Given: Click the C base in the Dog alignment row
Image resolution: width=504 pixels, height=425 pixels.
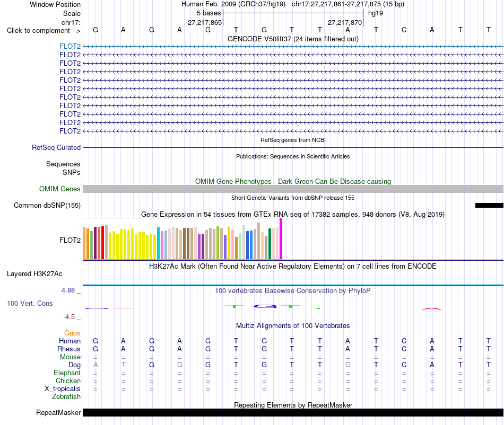Looking at the screenshot, I should [x=404, y=365].
